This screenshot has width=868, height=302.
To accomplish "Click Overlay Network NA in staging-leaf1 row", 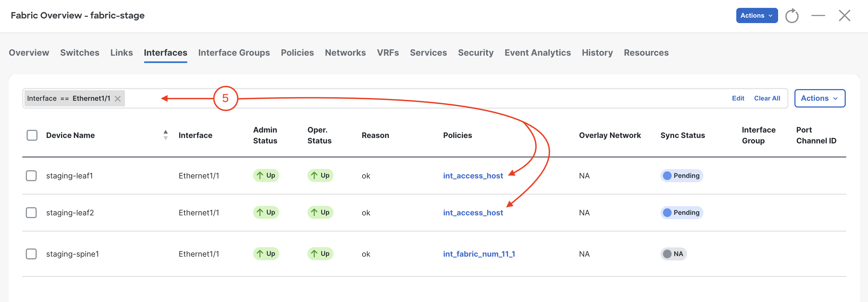I will [584, 176].
